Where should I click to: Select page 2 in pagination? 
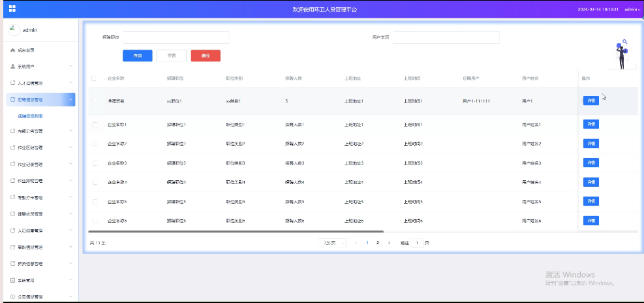click(378, 243)
